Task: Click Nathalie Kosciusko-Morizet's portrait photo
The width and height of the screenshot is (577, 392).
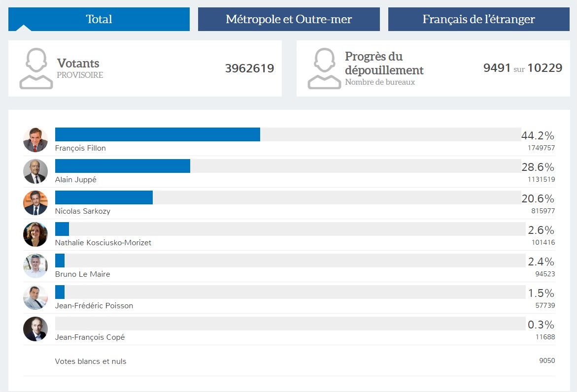Action: tap(35, 234)
